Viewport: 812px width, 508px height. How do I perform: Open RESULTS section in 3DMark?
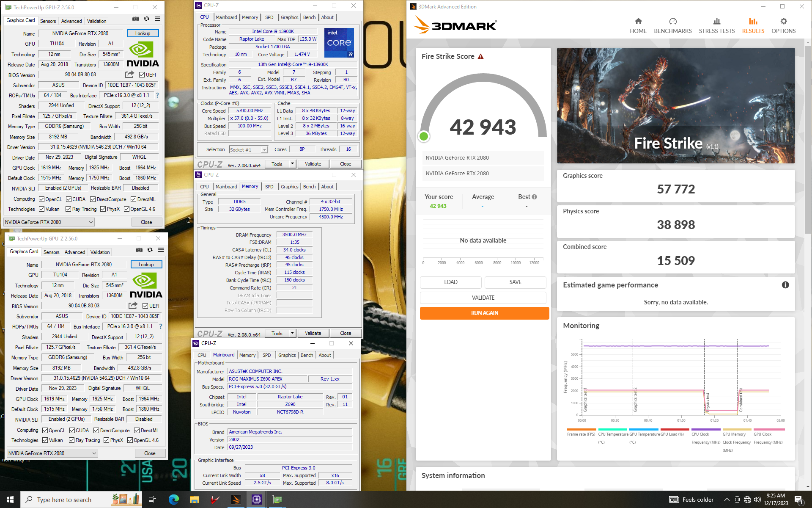pos(753,26)
